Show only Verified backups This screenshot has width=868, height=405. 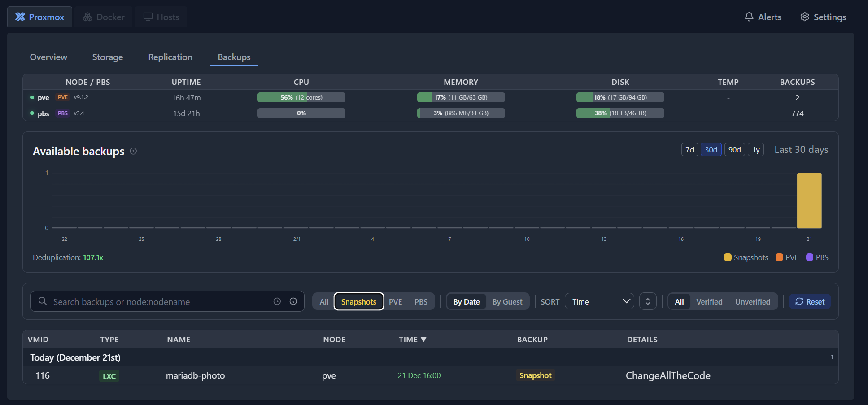[709, 302]
